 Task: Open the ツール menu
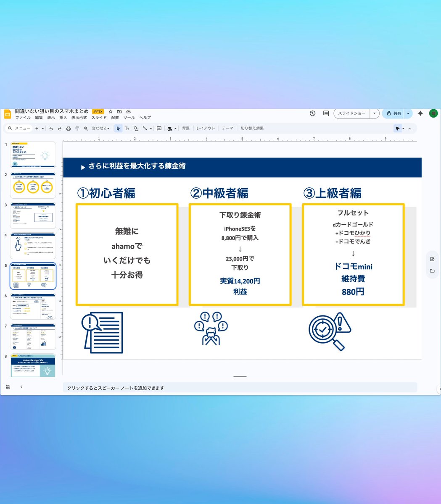129,118
